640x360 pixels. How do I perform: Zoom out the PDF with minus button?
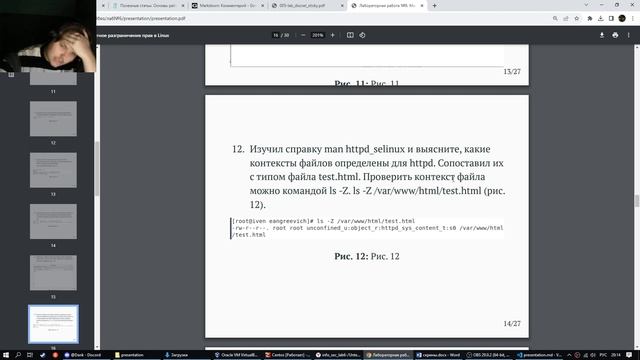click(303, 35)
